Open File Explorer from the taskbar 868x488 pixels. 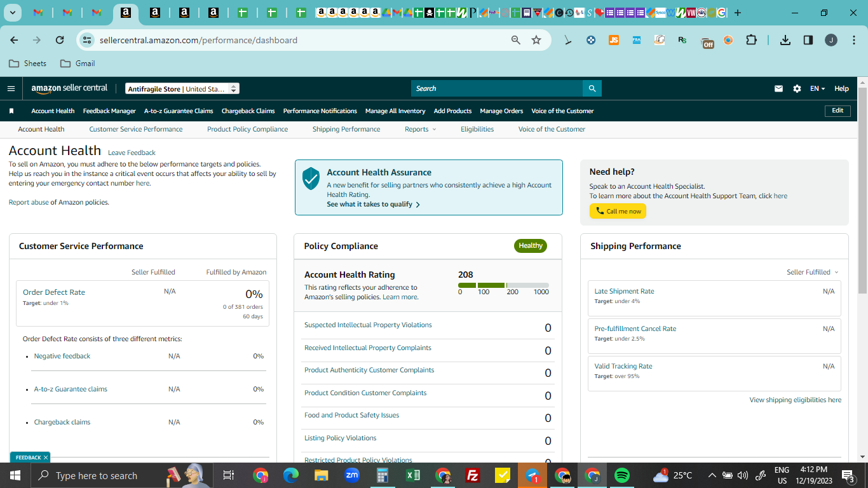coord(322,475)
